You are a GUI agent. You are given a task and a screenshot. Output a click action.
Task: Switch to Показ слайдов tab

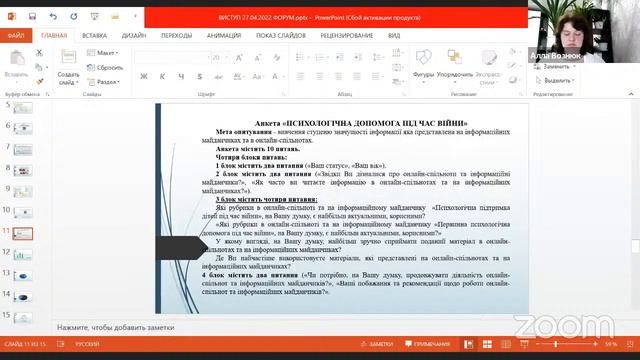point(281,36)
